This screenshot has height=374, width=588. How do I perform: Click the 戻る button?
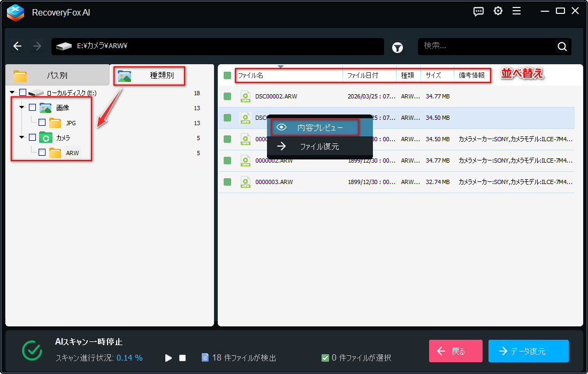pos(456,351)
